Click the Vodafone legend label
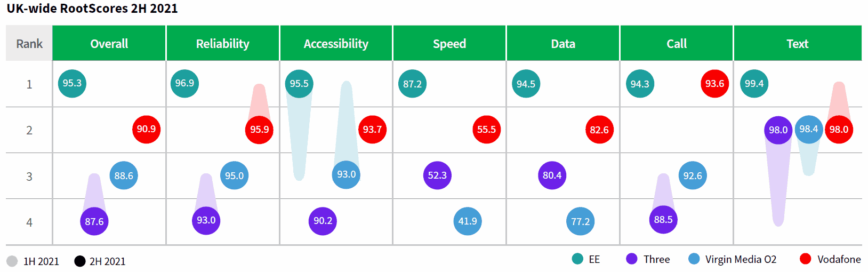868x272 pixels. point(839,259)
